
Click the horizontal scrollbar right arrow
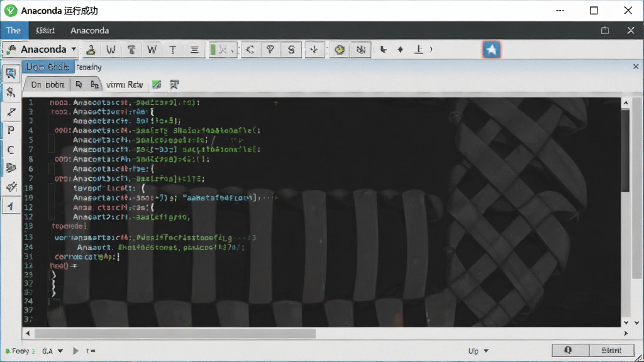626,333
